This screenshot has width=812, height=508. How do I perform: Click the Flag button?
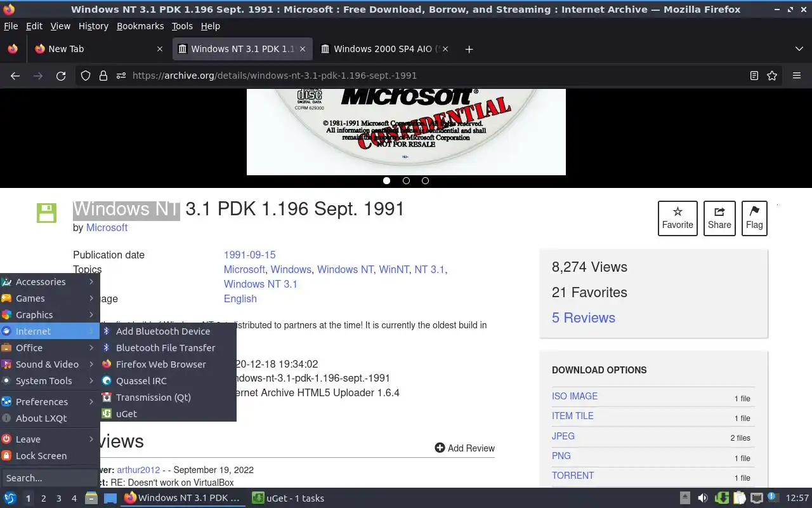[754, 218]
